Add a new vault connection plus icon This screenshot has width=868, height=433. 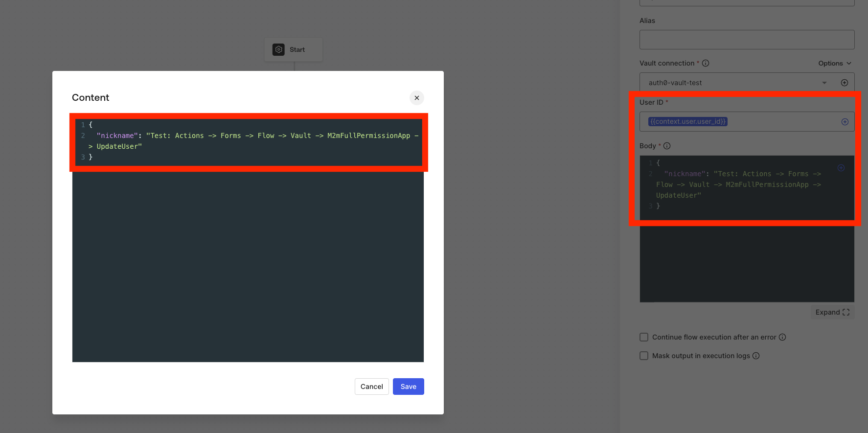[x=845, y=83]
